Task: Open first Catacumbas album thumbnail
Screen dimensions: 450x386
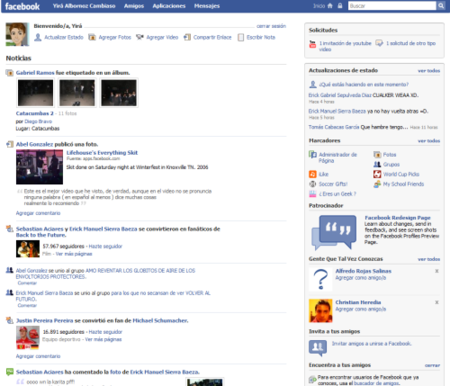Action: point(35,93)
